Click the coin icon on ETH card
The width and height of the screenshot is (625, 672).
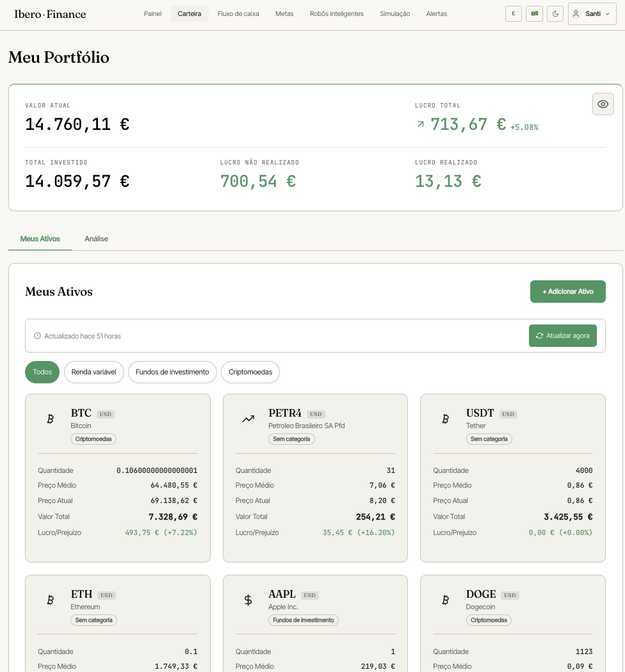[x=50, y=600]
